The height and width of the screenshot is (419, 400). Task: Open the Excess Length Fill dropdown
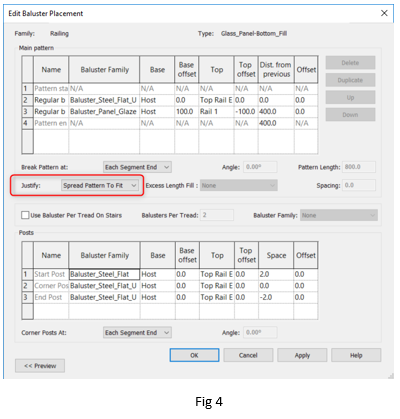coord(239,185)
